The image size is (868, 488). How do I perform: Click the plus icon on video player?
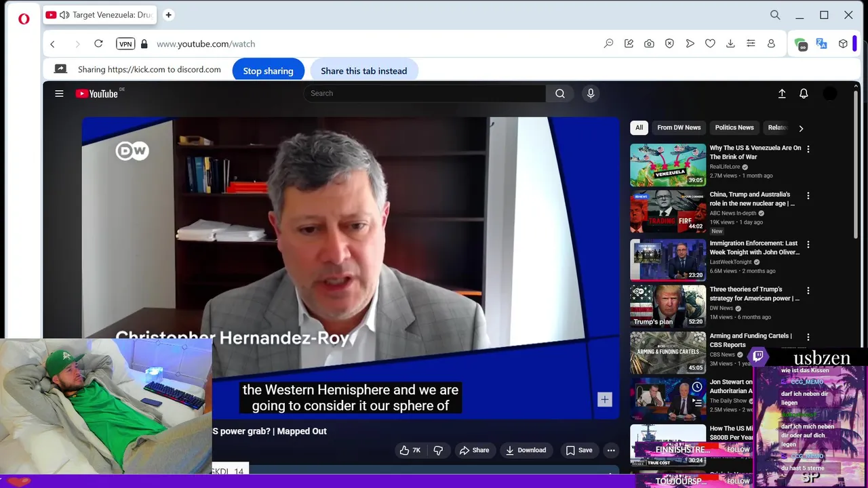point(605,399)
